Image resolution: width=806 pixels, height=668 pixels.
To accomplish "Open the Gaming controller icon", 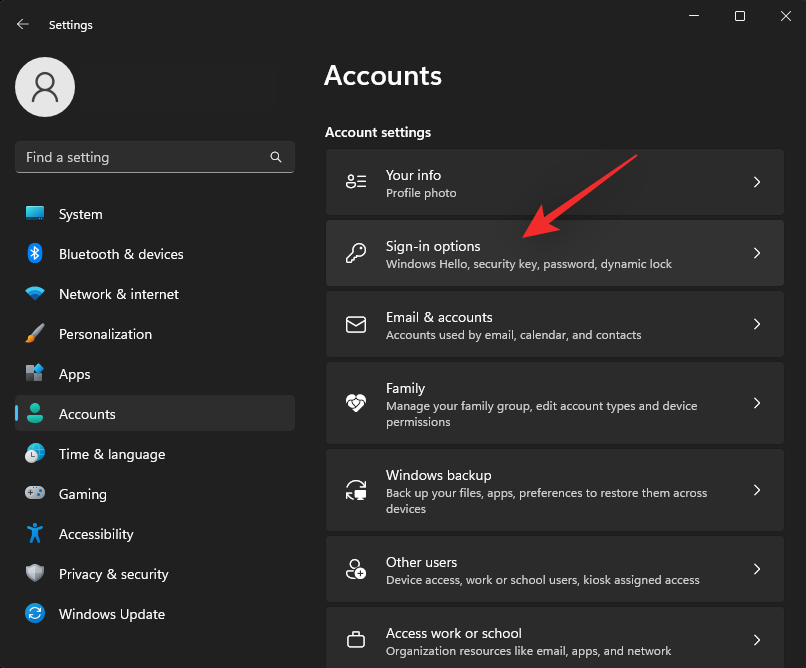I will (x=35, y=494).
